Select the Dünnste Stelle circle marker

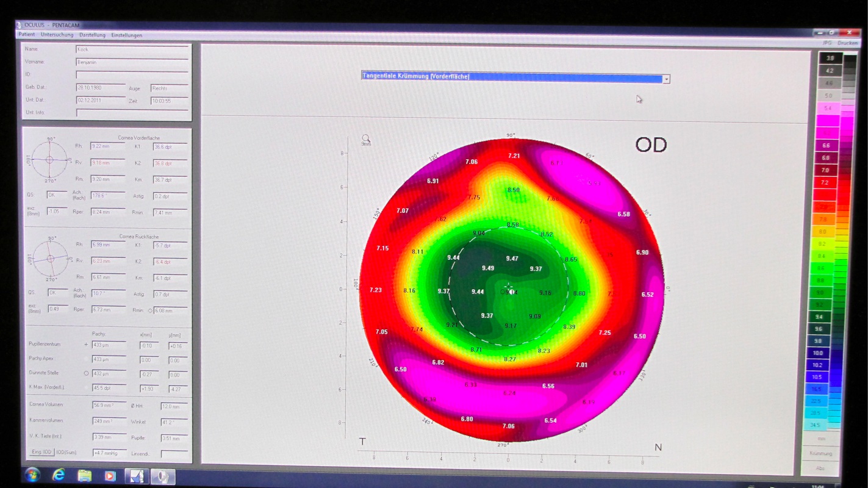coord(86,373)
